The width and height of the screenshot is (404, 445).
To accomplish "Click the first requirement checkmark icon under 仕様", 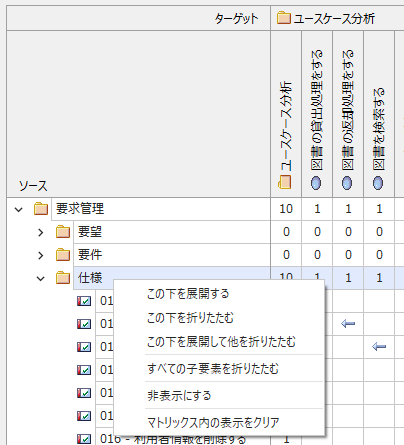I will pos(84,301).
